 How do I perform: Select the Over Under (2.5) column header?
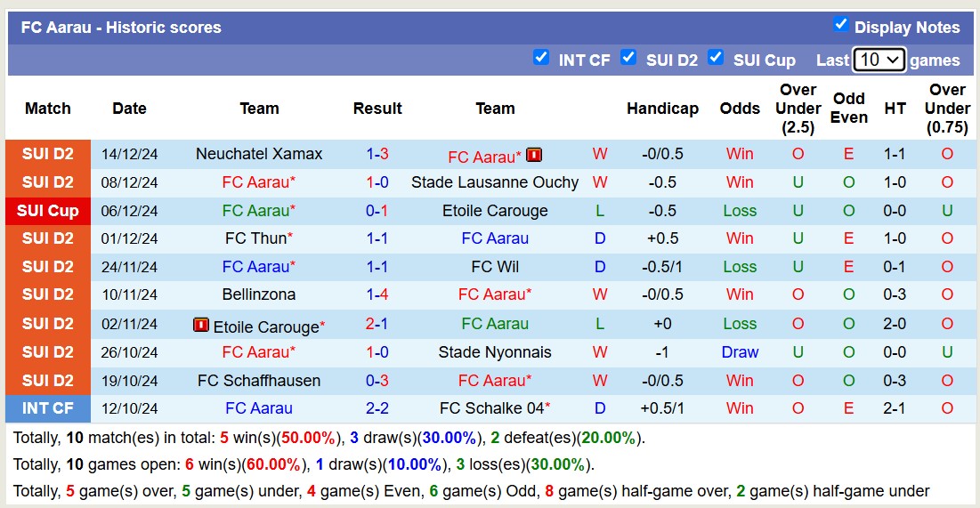coord(798,109)
